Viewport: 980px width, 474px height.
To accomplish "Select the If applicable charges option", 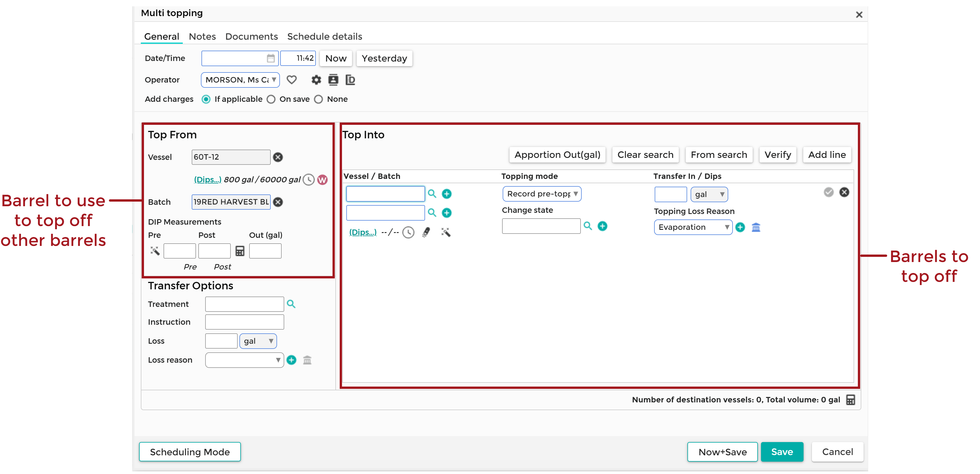I will tap(206, 99).
